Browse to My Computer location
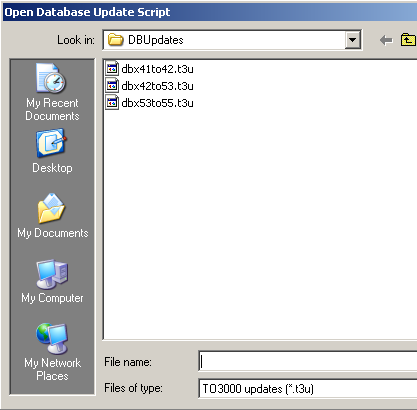Viewport: 417px width, 410px height. pyautogui.click(x=52, y=282)
